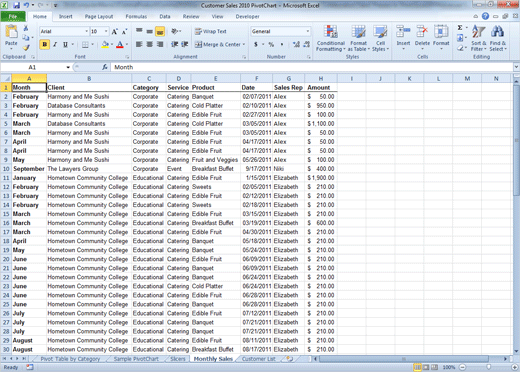Click the Excel Help question icon
Viewport: 520px width, 372px height.
click(485, 16)
